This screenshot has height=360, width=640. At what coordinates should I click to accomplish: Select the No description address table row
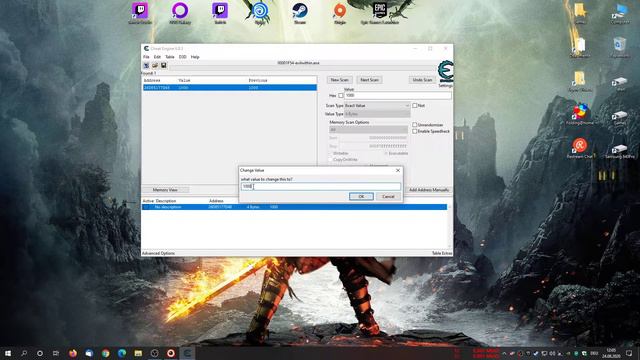pyautogui.click(x=294, y=207)
